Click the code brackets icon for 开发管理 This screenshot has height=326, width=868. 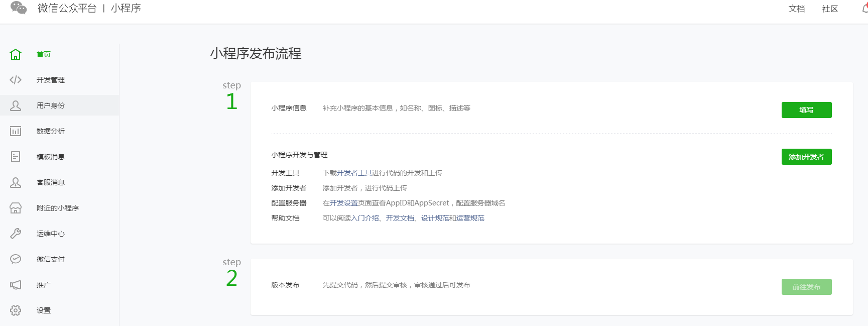click(16, 80)
